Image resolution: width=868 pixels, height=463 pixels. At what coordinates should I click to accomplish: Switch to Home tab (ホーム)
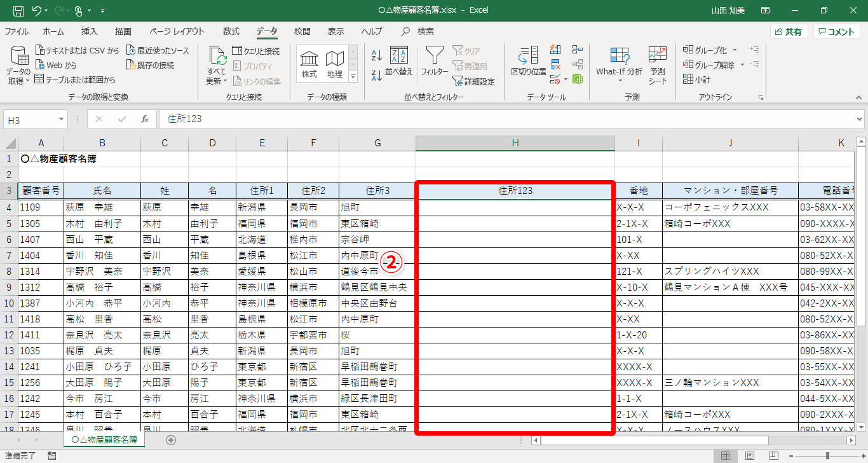click(53, 31)
